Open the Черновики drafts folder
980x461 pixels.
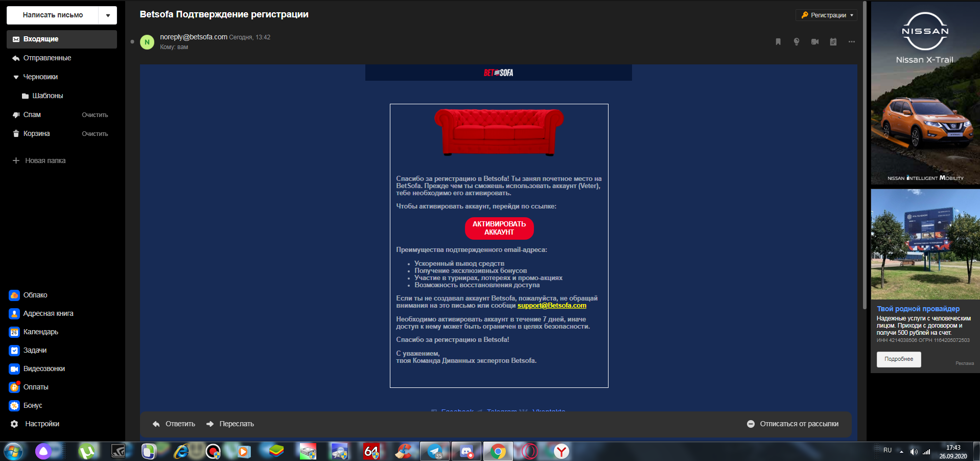(x=41, y=77)
